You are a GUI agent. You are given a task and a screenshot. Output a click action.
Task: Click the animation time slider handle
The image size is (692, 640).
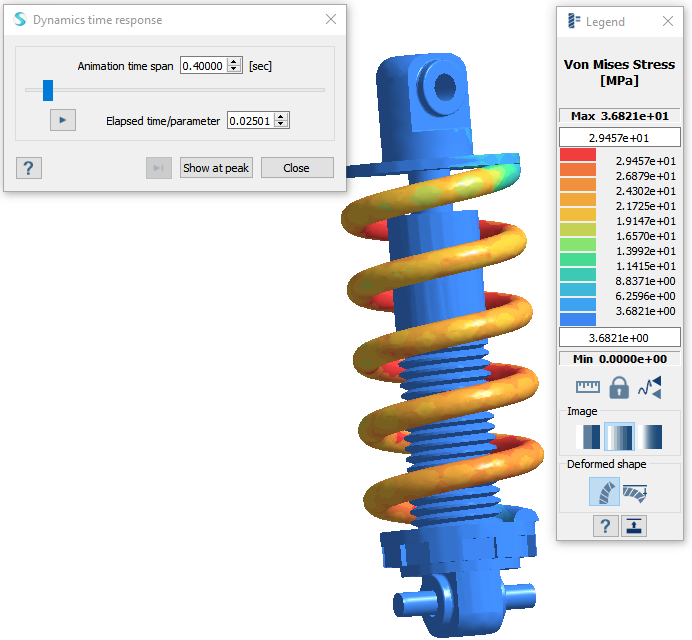pos(47,90)
